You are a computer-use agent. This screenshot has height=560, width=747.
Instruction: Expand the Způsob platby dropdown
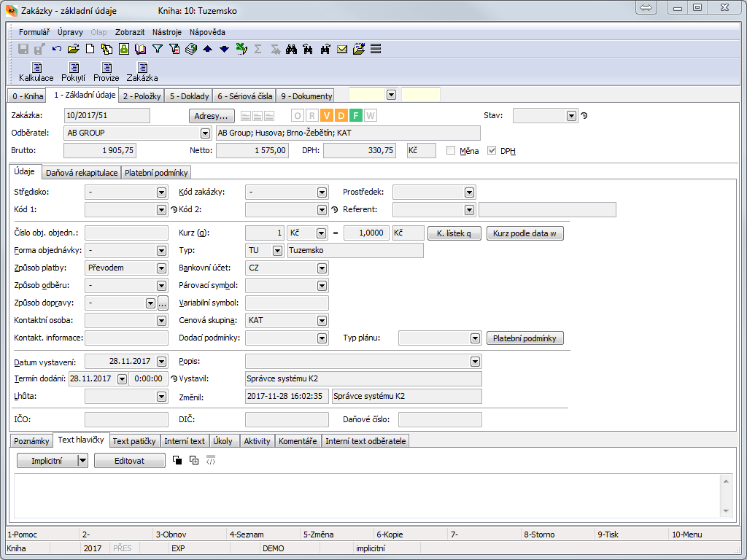point(161,268)
